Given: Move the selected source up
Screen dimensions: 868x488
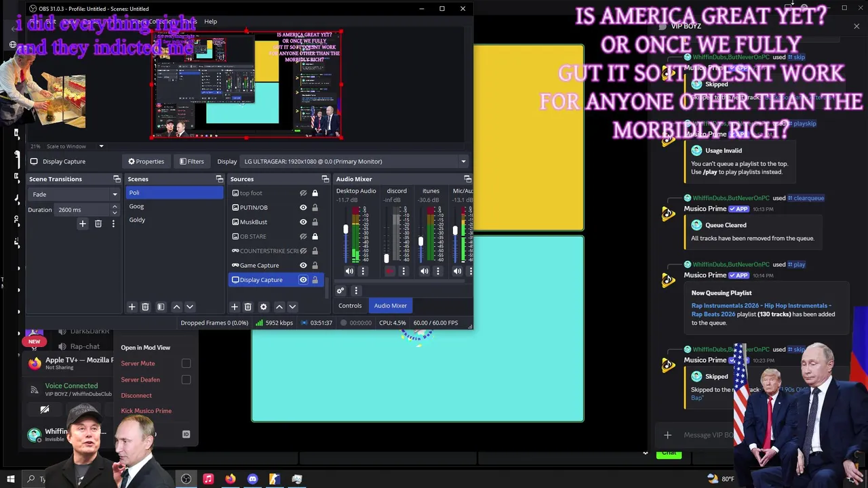Looking at the screenshot, I should (x=279, y=307).
